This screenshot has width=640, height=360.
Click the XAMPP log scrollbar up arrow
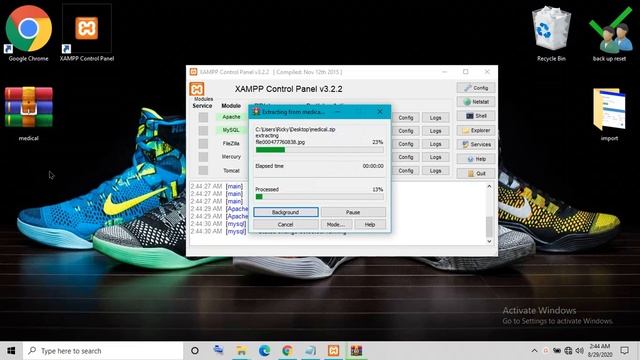489,187
